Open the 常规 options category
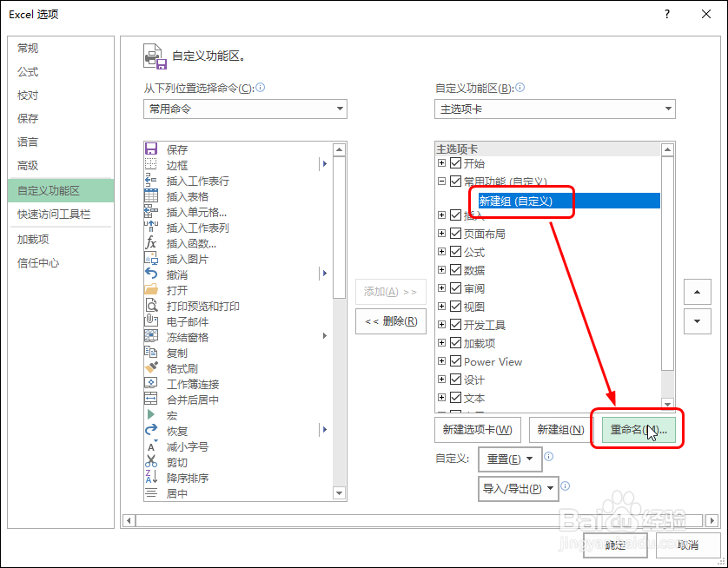728x568 pixels. point(61,49)
